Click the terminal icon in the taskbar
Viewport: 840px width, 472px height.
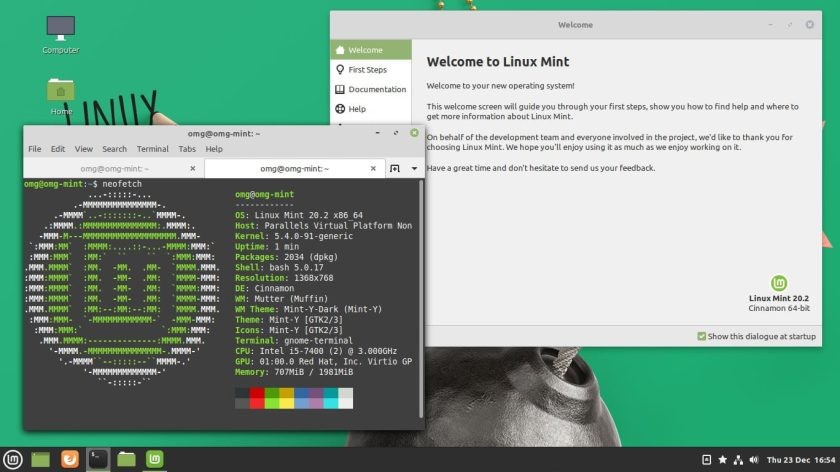pos(98,459)
